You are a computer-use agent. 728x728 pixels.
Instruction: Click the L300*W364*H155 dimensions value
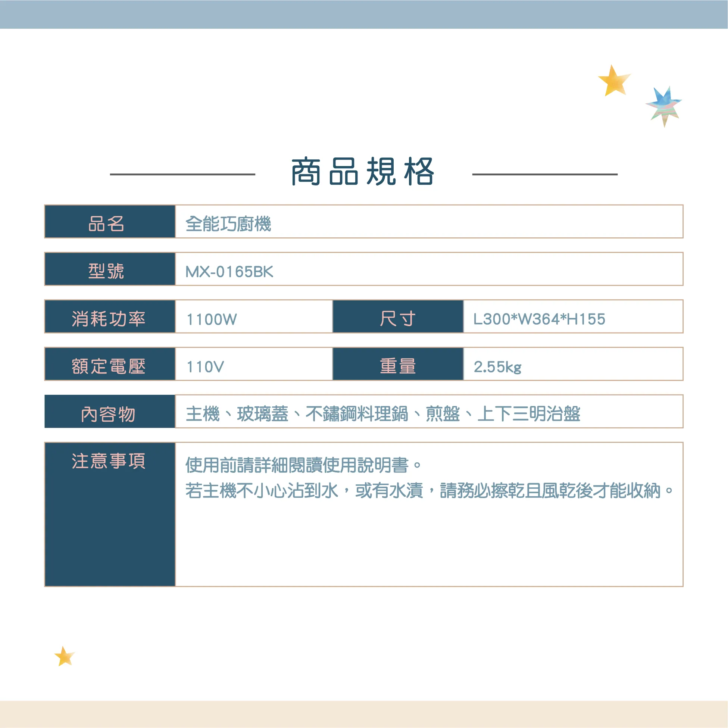[539, 319]
